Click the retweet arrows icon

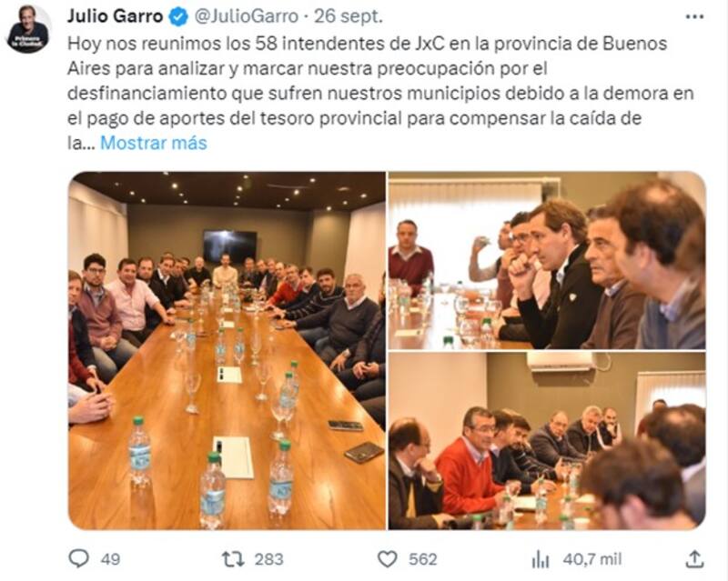[233, 559]
